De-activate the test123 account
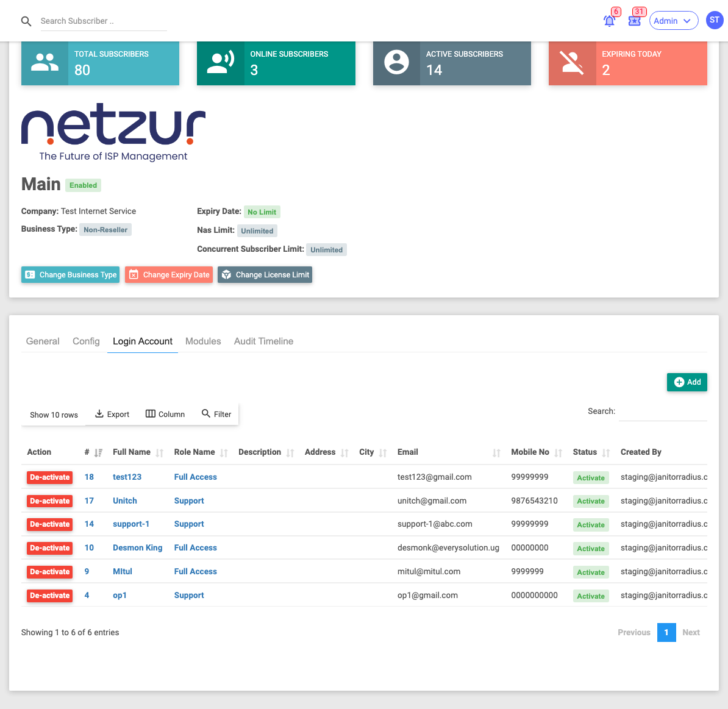The width and height of the screenshot is (728, 709). pos(49,477)
